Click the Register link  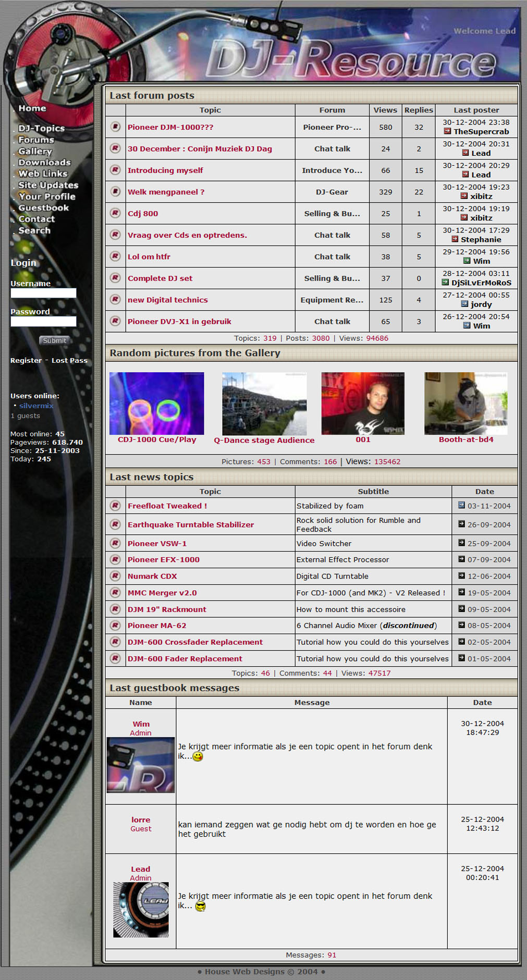click(x=26, y=360)
